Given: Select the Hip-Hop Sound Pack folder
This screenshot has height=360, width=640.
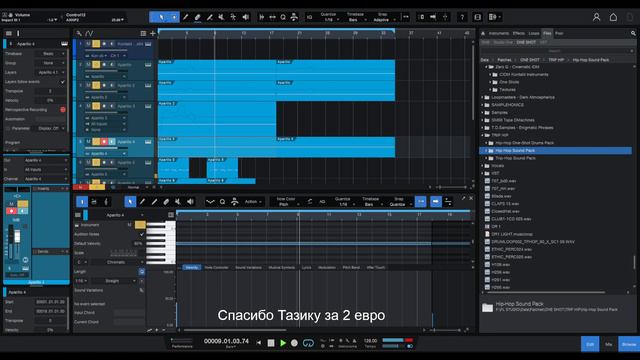Looking at the screenshot, I should point(556,151).
